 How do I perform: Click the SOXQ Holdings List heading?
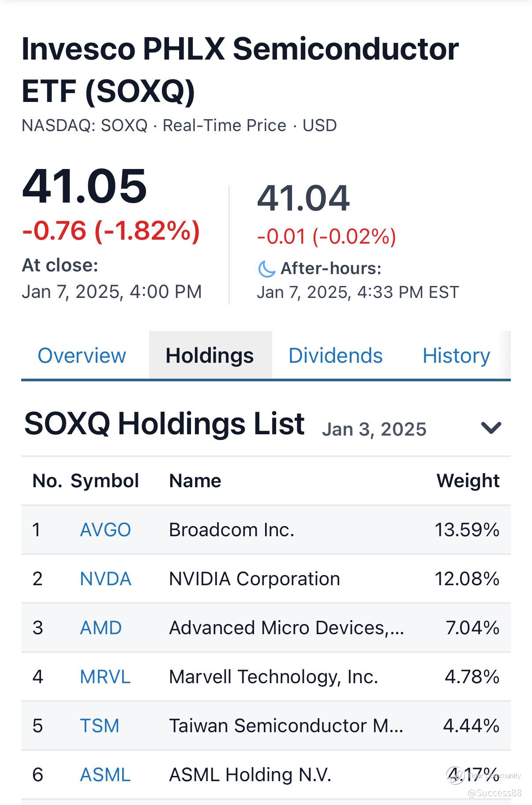pyautogui.click(x=164, y=424)
